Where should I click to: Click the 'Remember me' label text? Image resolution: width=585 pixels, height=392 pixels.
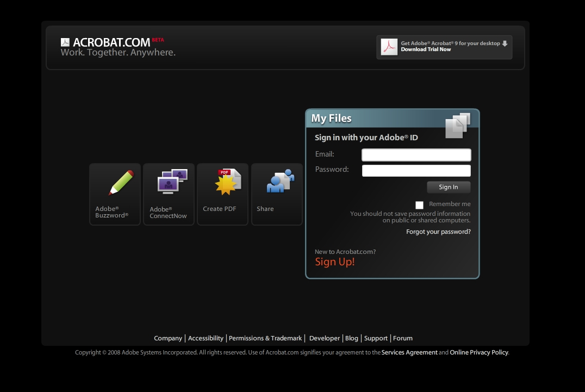click(x=450, y=204)
